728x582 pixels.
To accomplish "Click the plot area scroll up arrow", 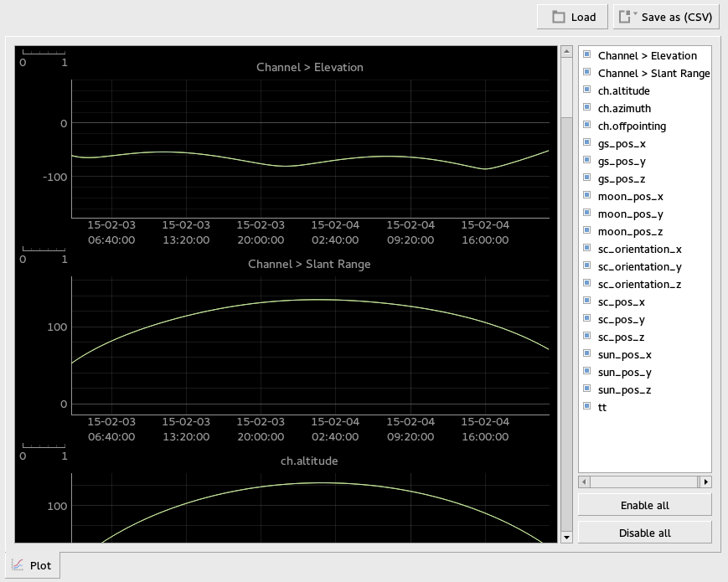I will coord(566,52).
